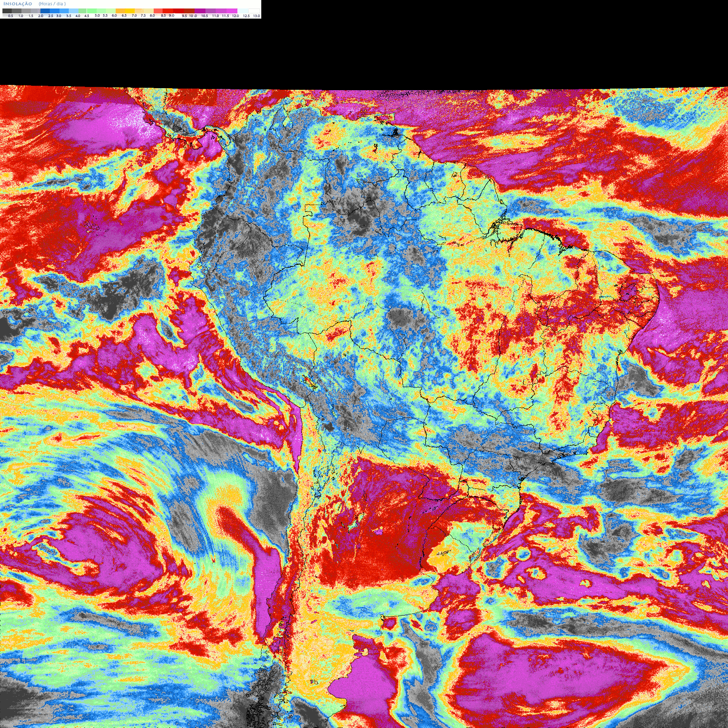728x728 pixels.
Task: Click the INSOLAÇÃO legend title
Action: [x=18, y=4]
